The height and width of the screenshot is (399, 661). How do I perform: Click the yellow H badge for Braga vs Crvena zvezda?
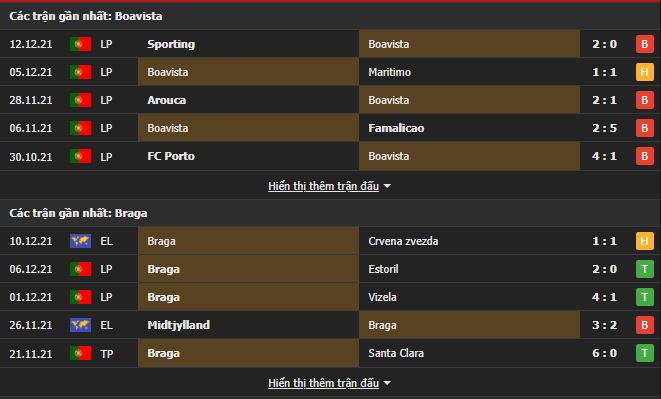[x=645, y=241]
